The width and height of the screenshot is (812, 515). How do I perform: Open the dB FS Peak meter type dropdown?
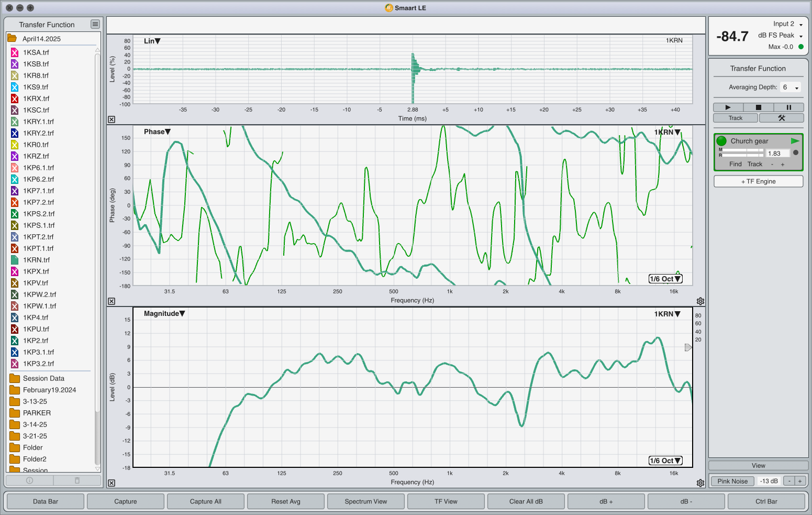(781, 36)
